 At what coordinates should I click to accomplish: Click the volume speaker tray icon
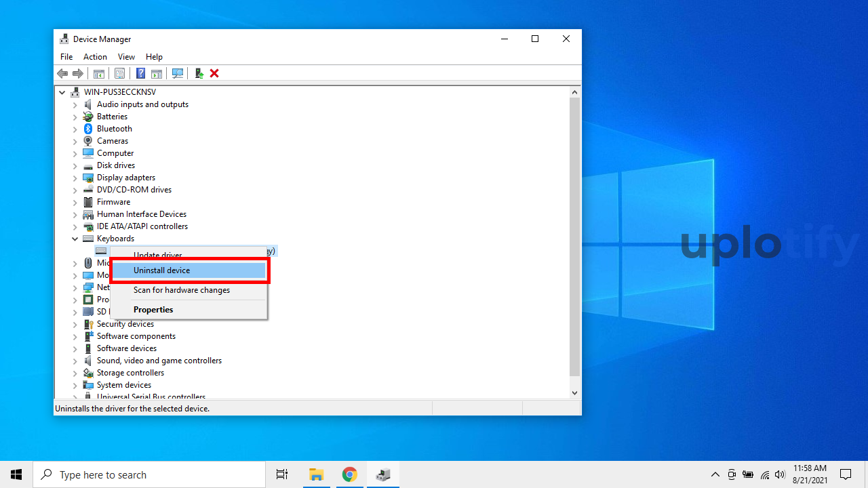tap(780, 474)
